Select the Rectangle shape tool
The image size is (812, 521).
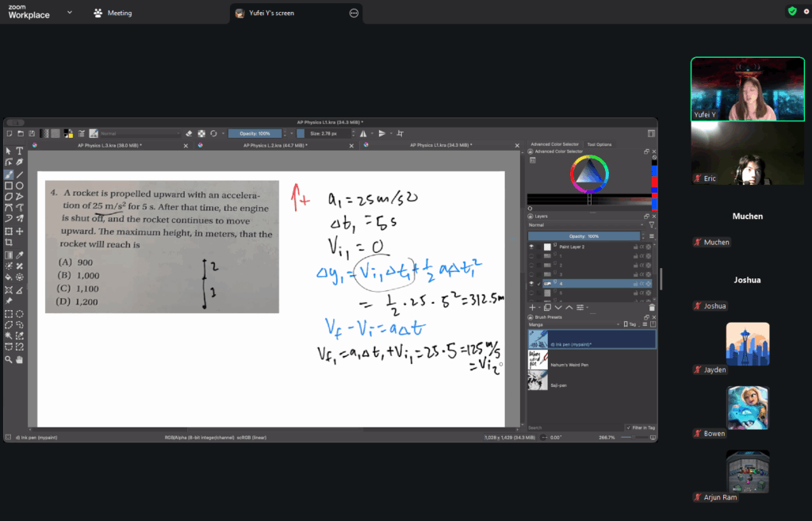[x=9, y=186]
